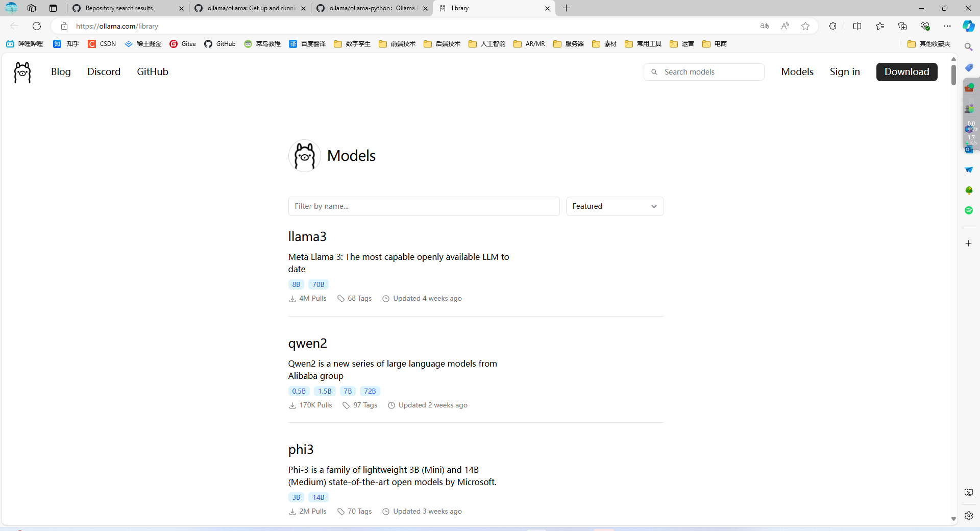Open the GitHub bookmark

click(x=220, y=44)
